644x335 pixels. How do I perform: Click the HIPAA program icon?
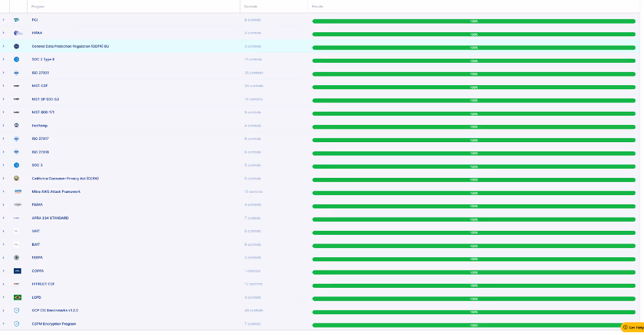[x=18, y=33]
